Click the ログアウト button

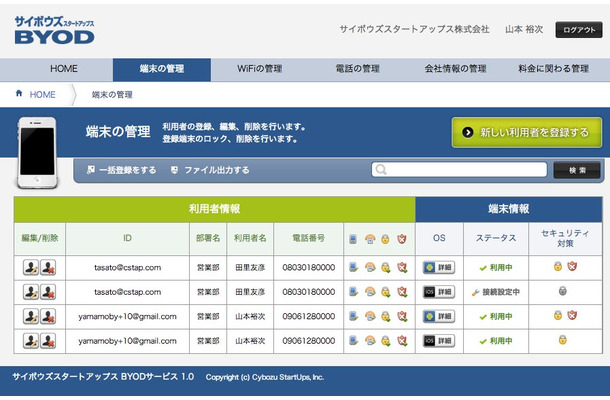(579, 30)
